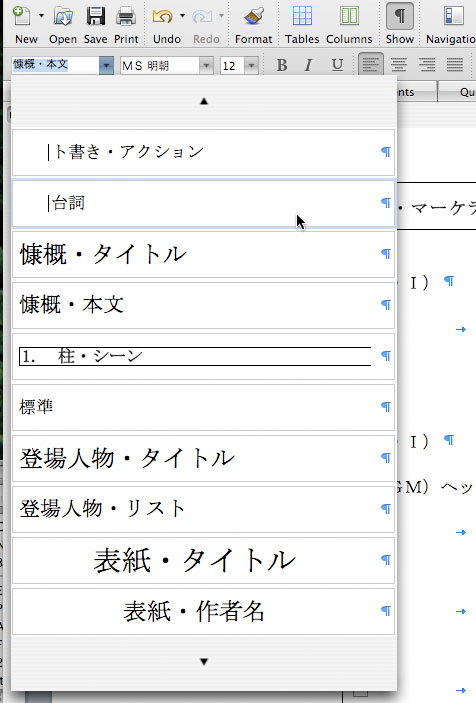476x703 pixels.
Task: Click the style name field showing 慷慨・本文
Action: point(55,65)
